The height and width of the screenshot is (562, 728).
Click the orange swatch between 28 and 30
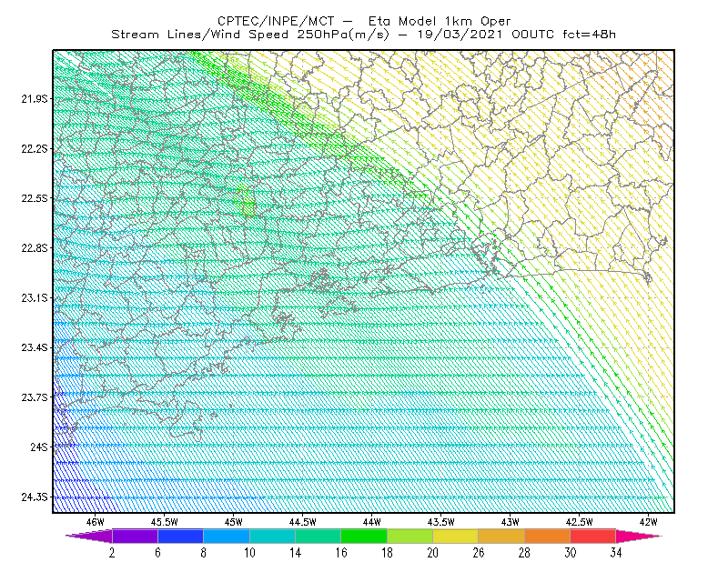pyautogui.click(x=548, y=536)
